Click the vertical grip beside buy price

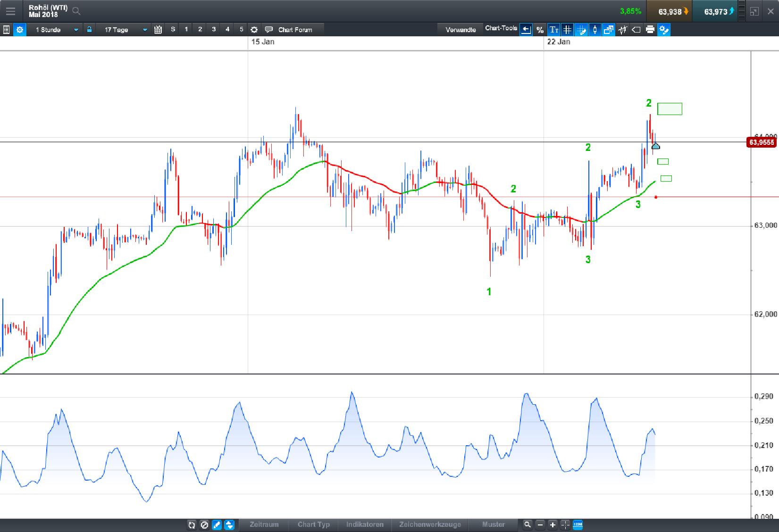pos(742,11)
